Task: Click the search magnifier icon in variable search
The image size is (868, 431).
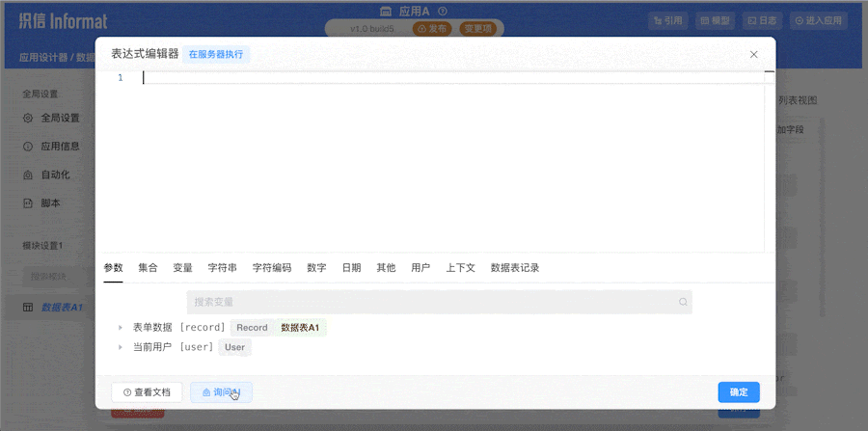Action: pyautogui.click(x=683, y=302)
